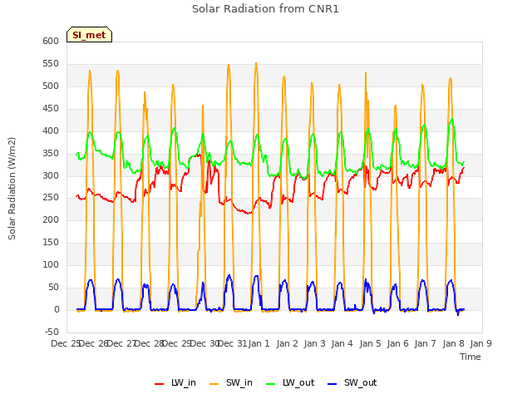Click the LW_in minimum near Jan 1

pyautogui.click(x=249, y=213)
